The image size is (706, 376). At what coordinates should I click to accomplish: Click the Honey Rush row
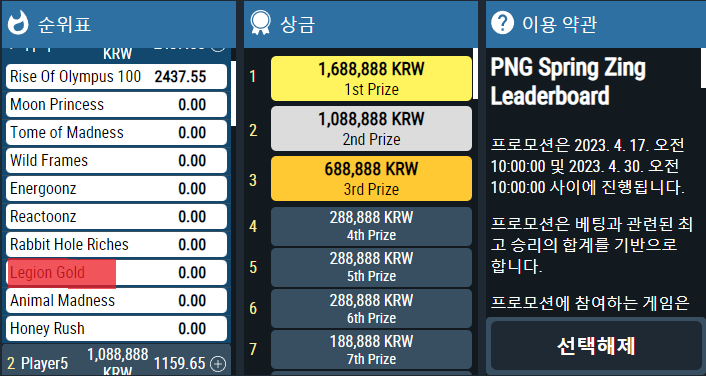coord(116,328)
